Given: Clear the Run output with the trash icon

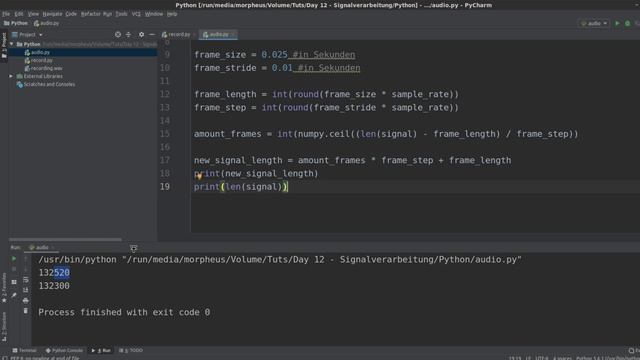Looking at the screenshot, I should 26,311.
